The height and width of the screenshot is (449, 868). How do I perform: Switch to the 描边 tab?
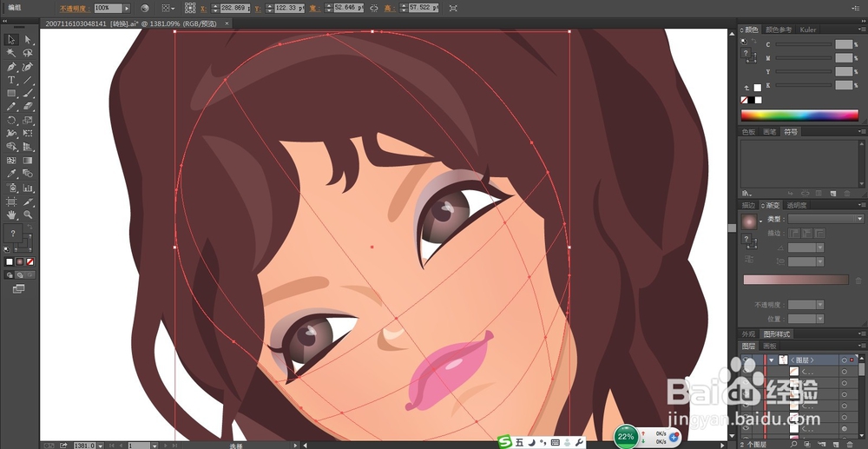[748, 206]
